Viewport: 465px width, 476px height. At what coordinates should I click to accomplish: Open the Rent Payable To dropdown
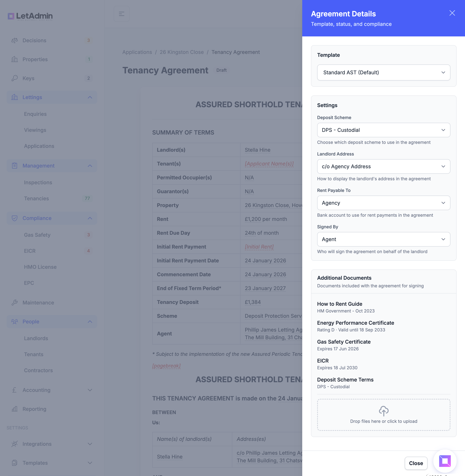point(383,203)
